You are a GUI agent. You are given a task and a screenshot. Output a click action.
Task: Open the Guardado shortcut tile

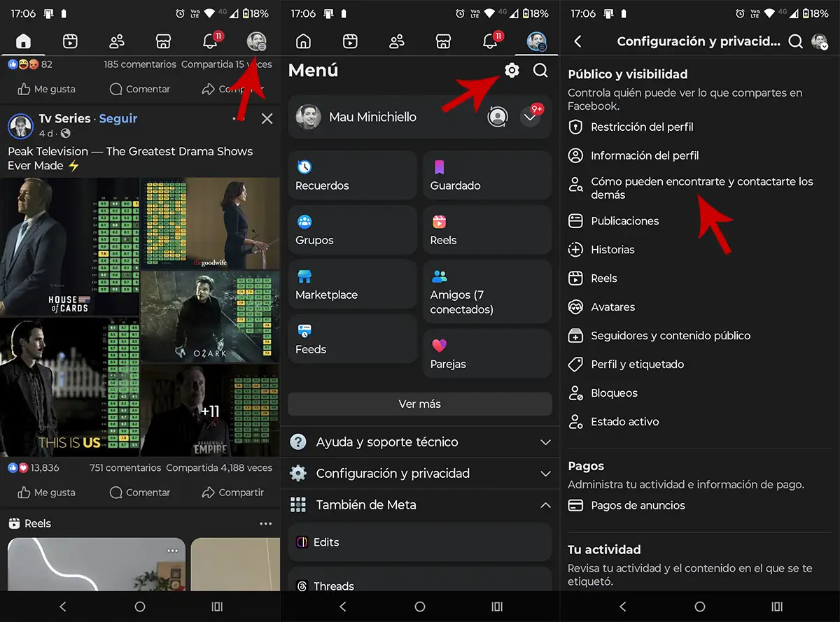(487, 176)
